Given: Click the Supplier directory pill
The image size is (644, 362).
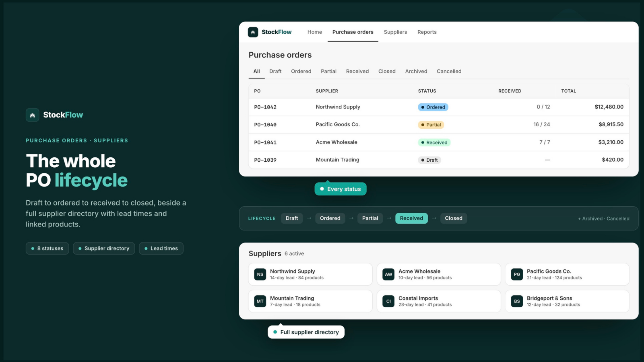Looking at the screenshot, I should coord(104,249).
